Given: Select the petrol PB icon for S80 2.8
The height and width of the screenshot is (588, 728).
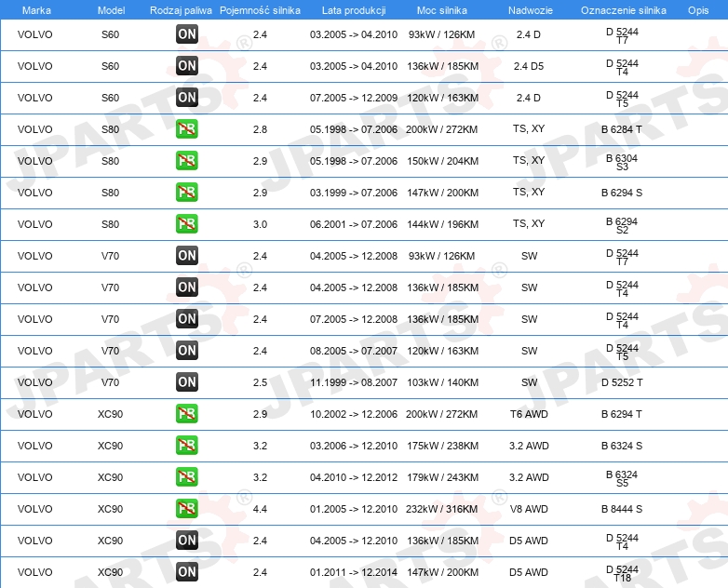Looking at the screenshot, I should click(x=187, y=129).
